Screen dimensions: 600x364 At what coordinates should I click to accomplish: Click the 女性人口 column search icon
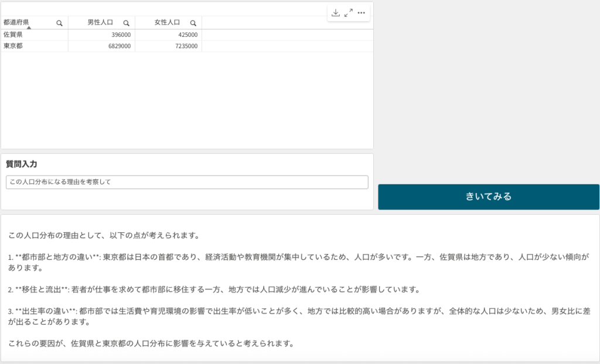[x=193, y=23]
